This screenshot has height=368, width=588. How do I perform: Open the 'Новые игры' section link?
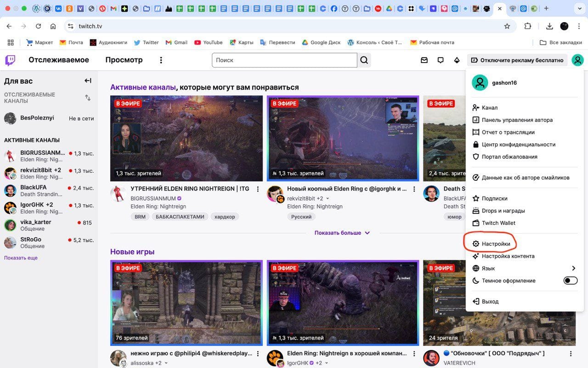click(x=132, y=252)
